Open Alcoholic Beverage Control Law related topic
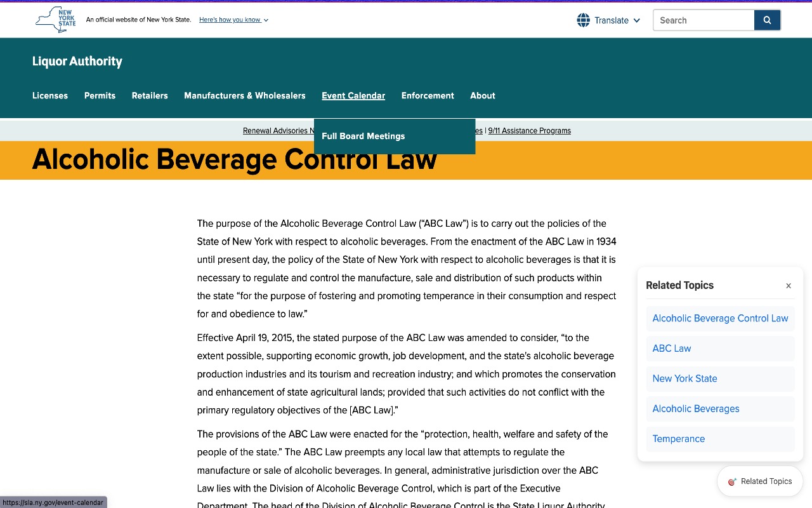The width and height of the screenshot is (812, 508). click(x=720, y=318)
